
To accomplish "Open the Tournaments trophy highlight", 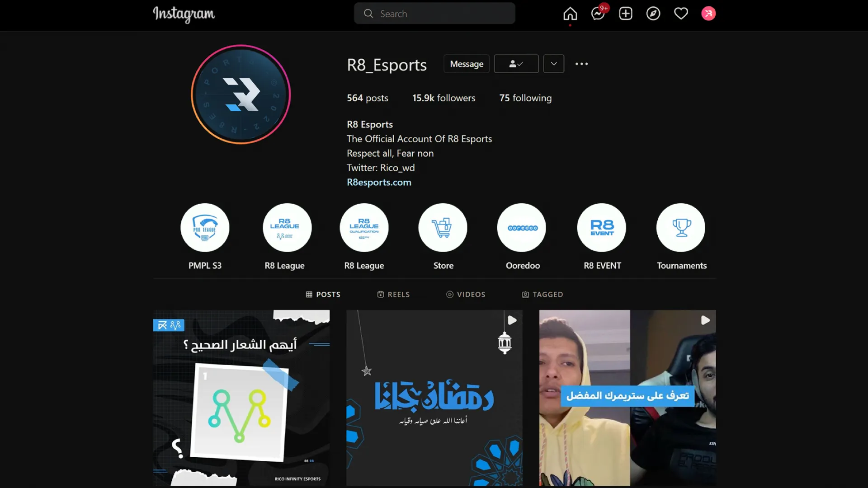I will (681, 227).
